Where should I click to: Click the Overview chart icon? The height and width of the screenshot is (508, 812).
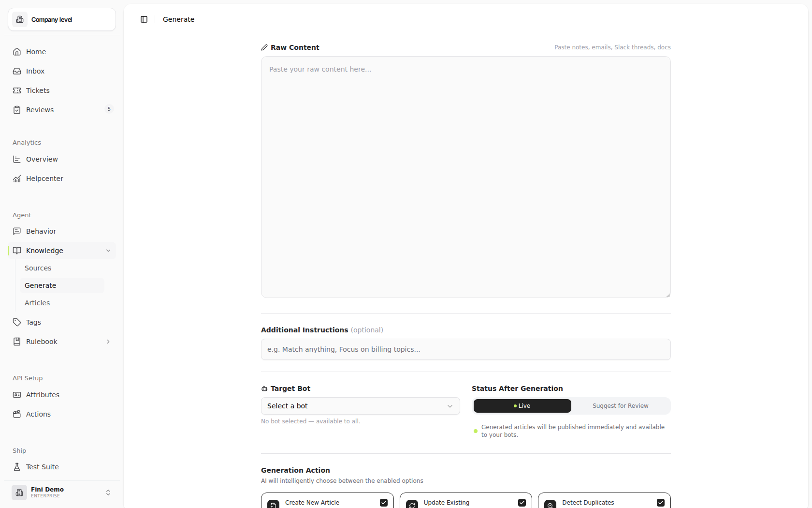click(17, 159)
